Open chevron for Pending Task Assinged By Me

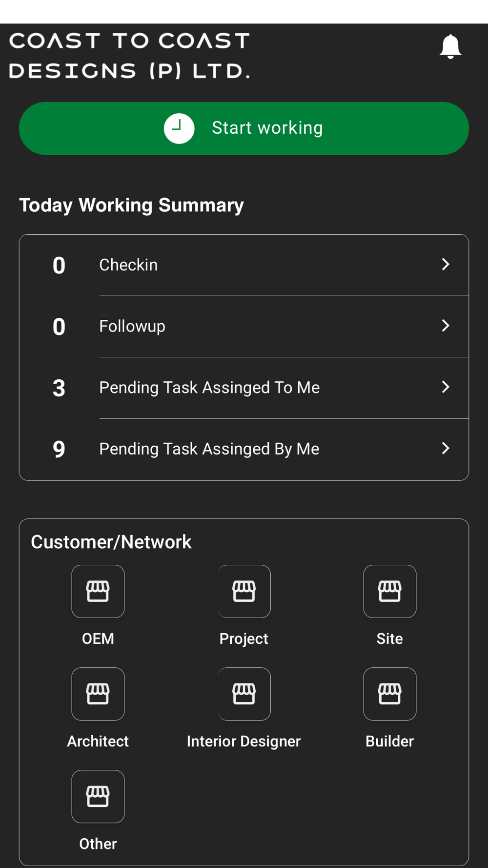point(445,448)
